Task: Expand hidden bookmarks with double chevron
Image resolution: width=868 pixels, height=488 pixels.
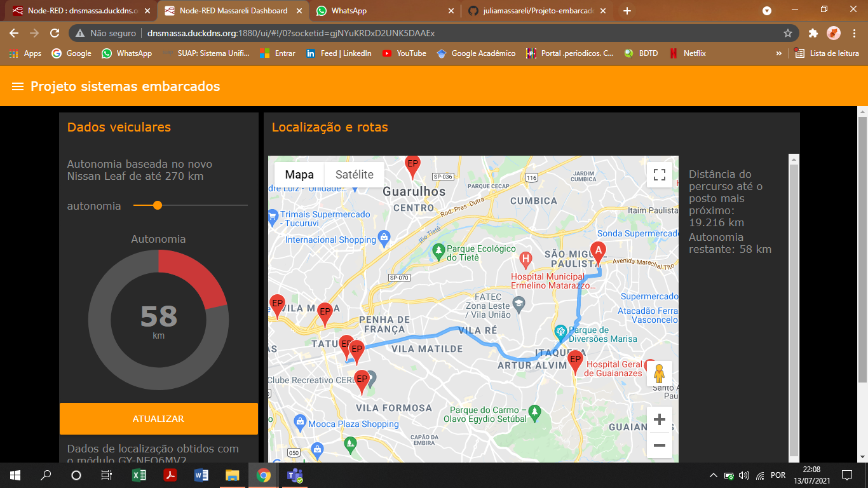Action: (779, 53)
